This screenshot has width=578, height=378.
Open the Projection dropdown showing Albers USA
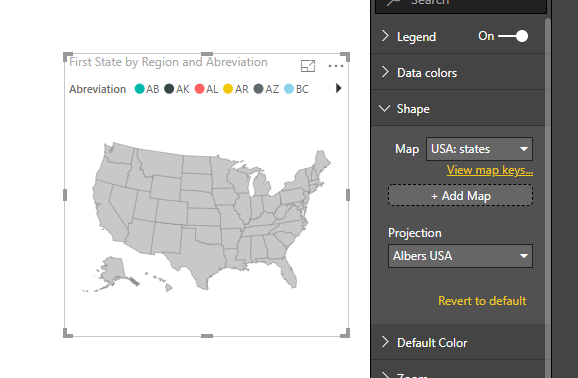point(460,256)
